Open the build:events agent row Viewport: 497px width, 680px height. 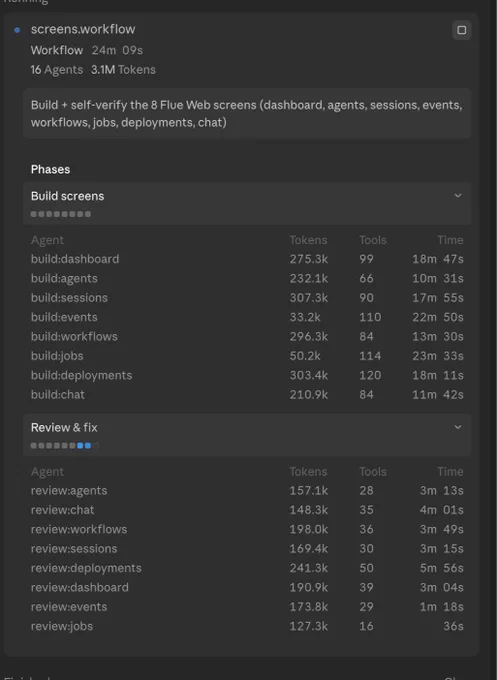point(247,317)
